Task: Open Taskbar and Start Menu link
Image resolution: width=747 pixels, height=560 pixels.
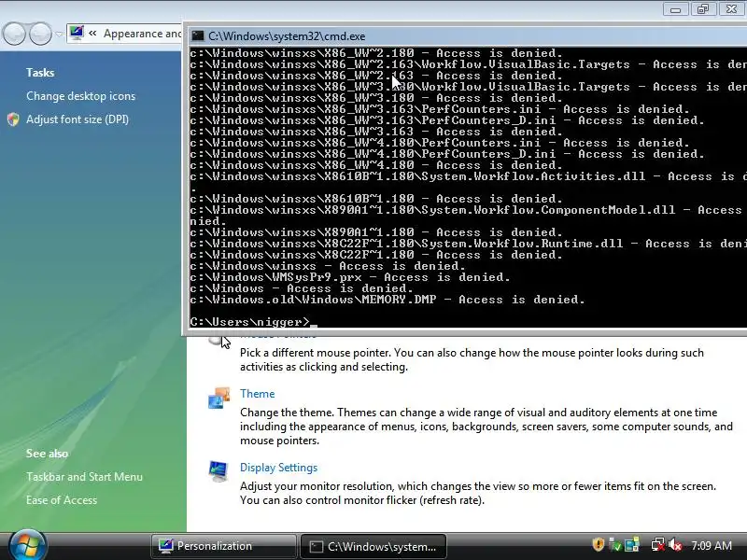Action: coord(84,477)
